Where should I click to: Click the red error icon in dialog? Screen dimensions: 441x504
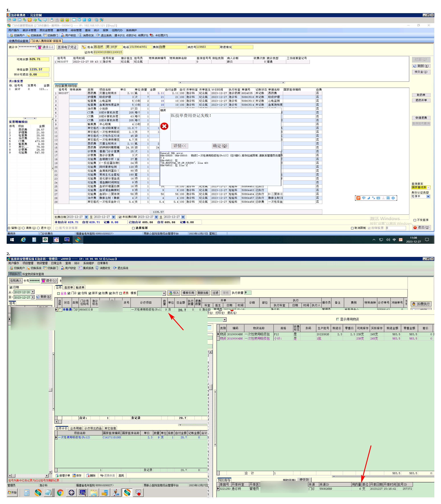pos(164,126)
